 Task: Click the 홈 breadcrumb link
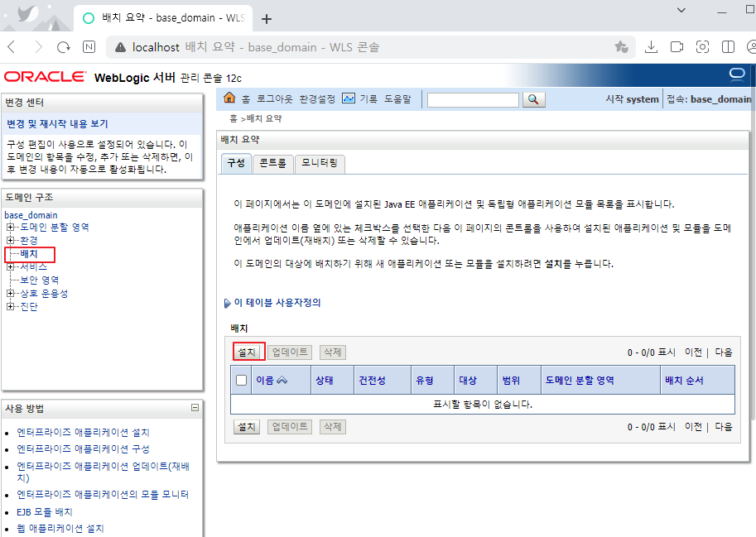pyautogui.click(x=234, y=118)
